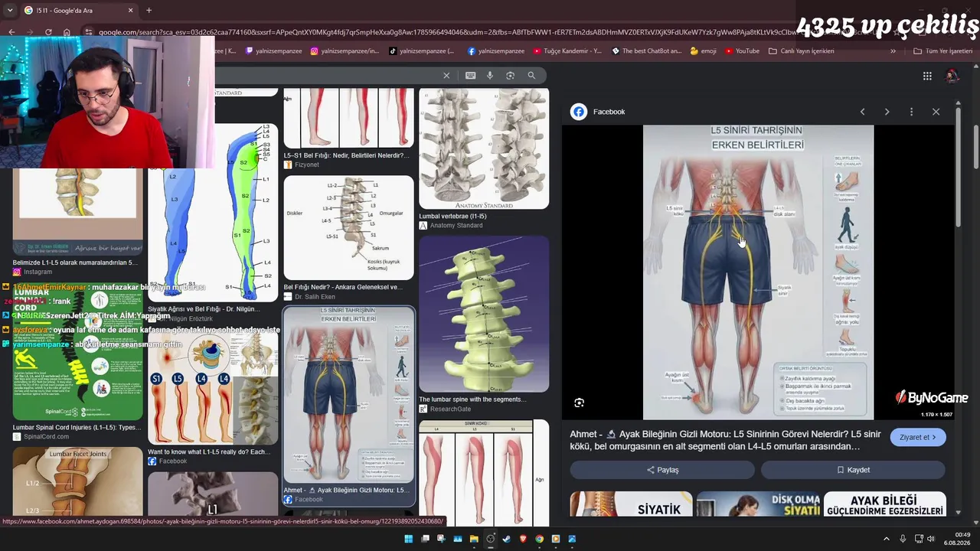The height and width of the screenshot is (551, 980).
Task: Go back in browser history
Action: (11, 32)
